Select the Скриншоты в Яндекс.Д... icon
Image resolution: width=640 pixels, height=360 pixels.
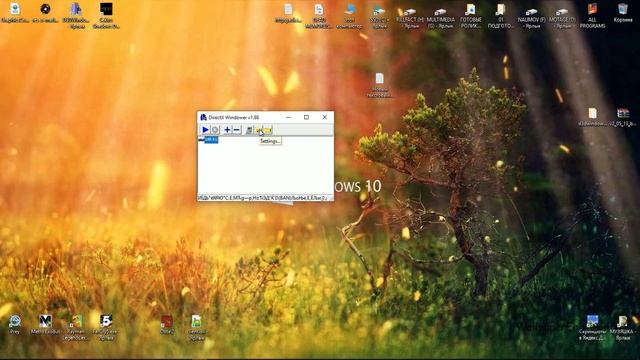592,328
